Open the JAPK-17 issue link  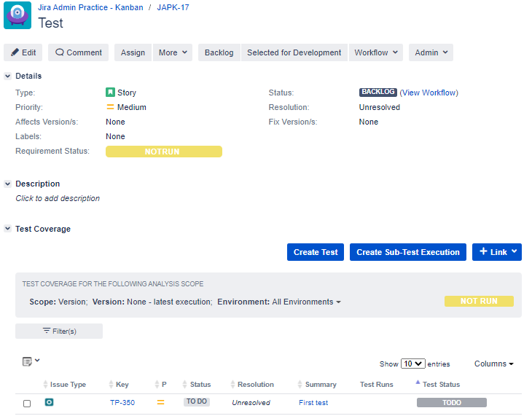coord(173,7)
